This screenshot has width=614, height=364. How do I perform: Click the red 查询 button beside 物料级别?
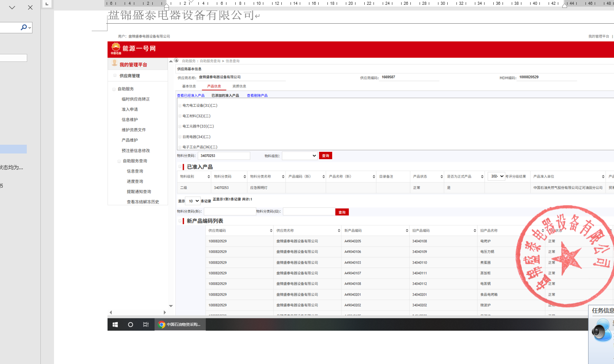click(325, 156)
